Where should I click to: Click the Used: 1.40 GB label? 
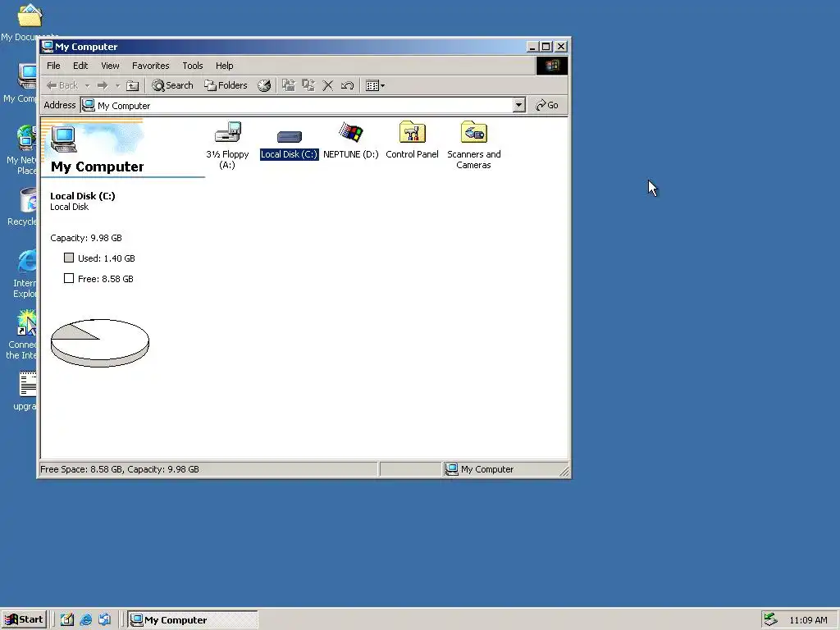click(106, 258)
